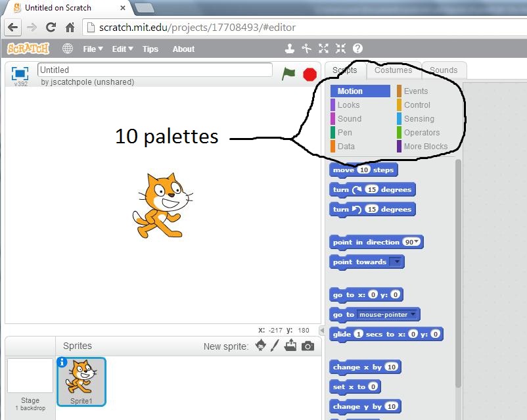The height and width of the screenshot is (420, 527).
Task: Click the turn counterclockwise 15 degrees block
Action: (x=373, y=209)
